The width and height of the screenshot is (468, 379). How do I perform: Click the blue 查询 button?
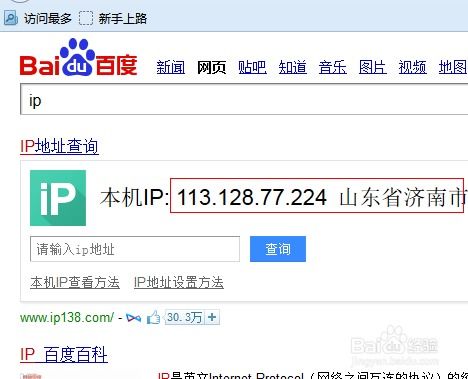[278, 249]
